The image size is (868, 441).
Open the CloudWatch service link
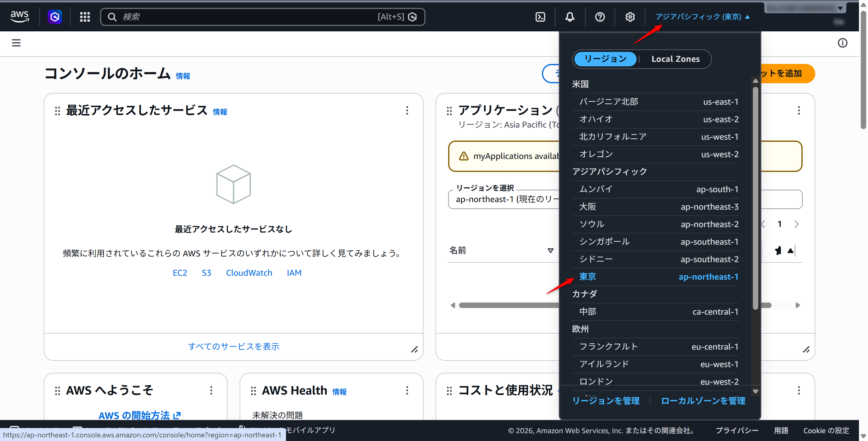pos(249,273)
